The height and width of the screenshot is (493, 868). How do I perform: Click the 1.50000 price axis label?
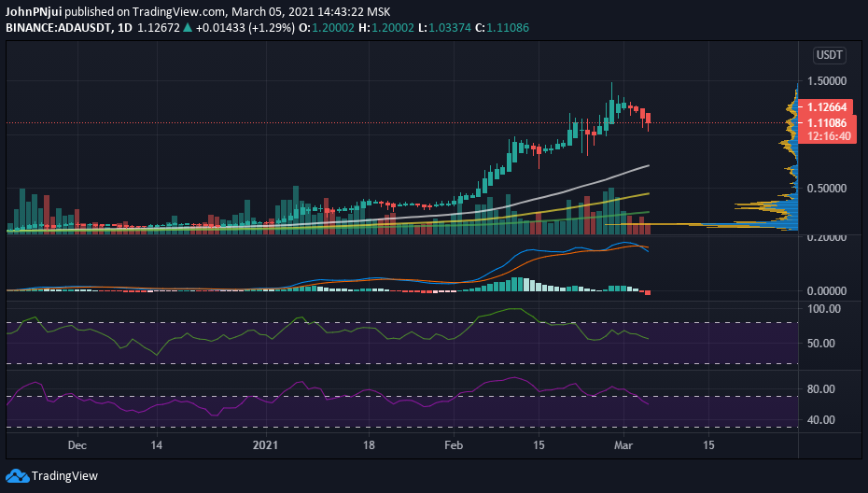point(827,81)
